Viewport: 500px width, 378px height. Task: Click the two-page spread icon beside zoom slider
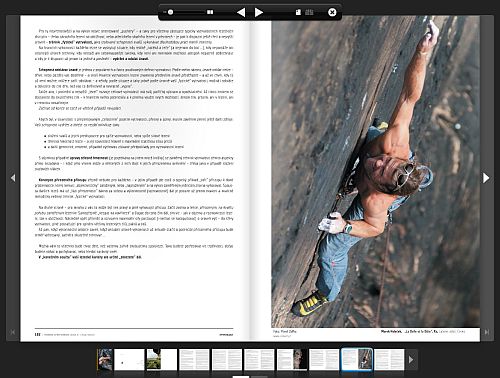tap(210, 12)
